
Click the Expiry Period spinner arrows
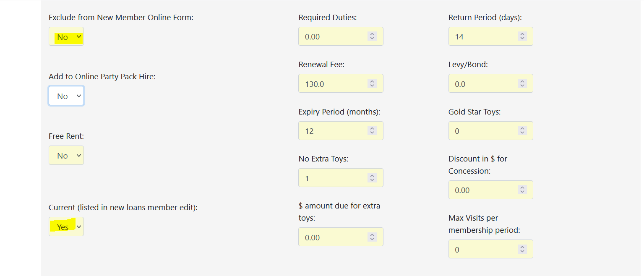point(372,131)
